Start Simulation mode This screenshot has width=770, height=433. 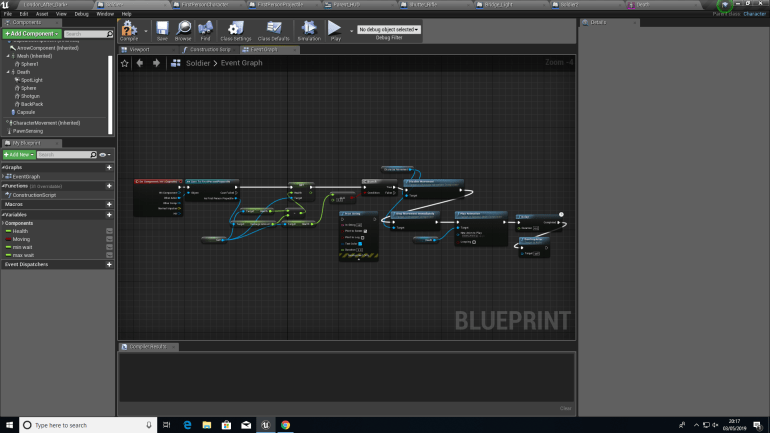(309, 30)
